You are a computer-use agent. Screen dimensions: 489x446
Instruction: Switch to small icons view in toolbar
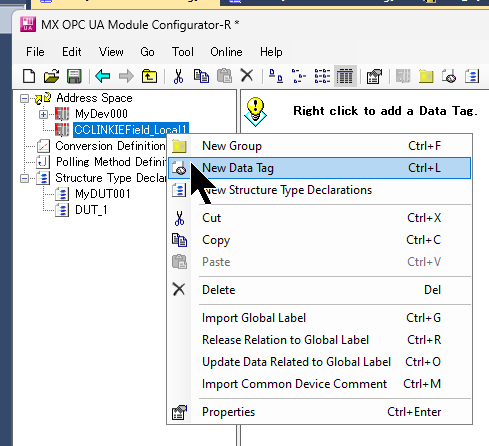click(299, 76)
